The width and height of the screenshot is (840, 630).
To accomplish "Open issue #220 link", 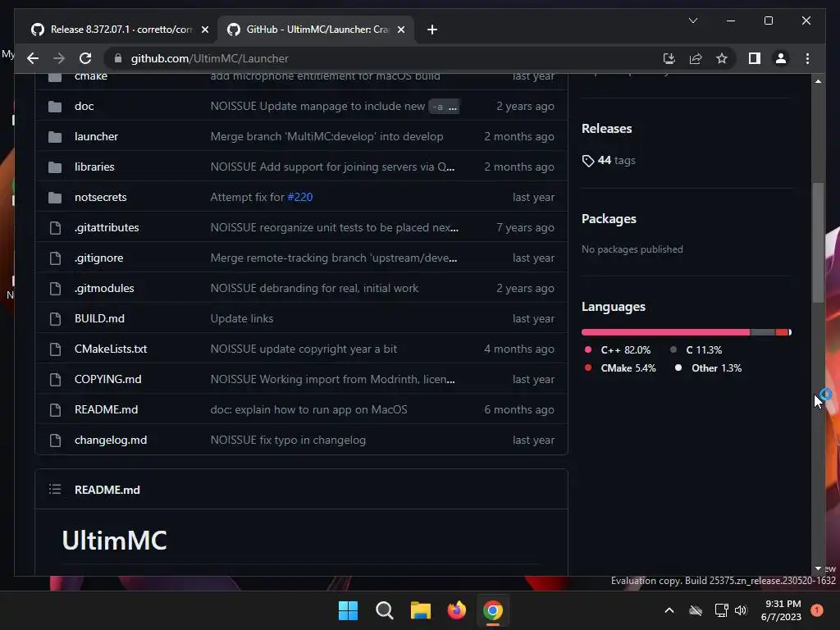I will click(300, 197).
